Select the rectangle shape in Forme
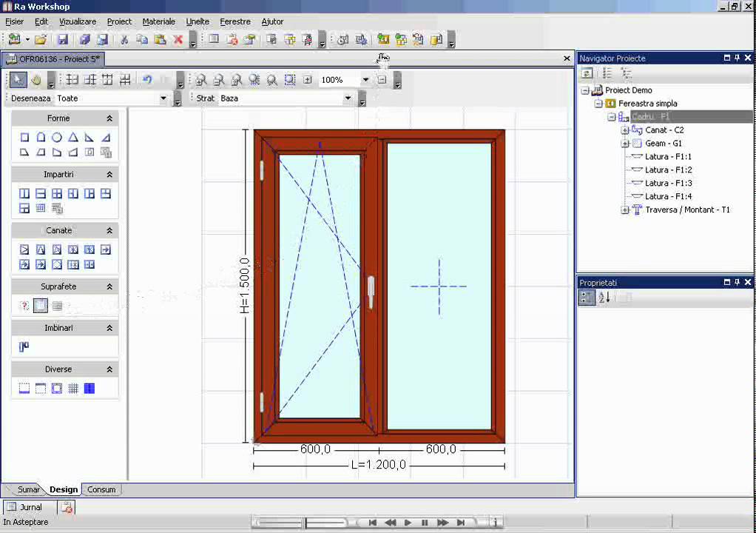This screenshot has width=756, height=533. tap(24, 138)
